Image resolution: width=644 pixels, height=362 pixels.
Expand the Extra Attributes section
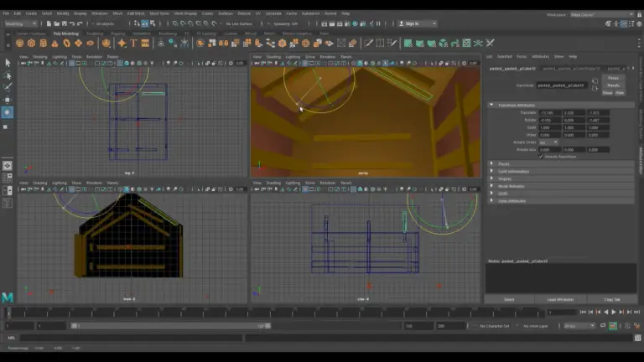tap(491, 201)
